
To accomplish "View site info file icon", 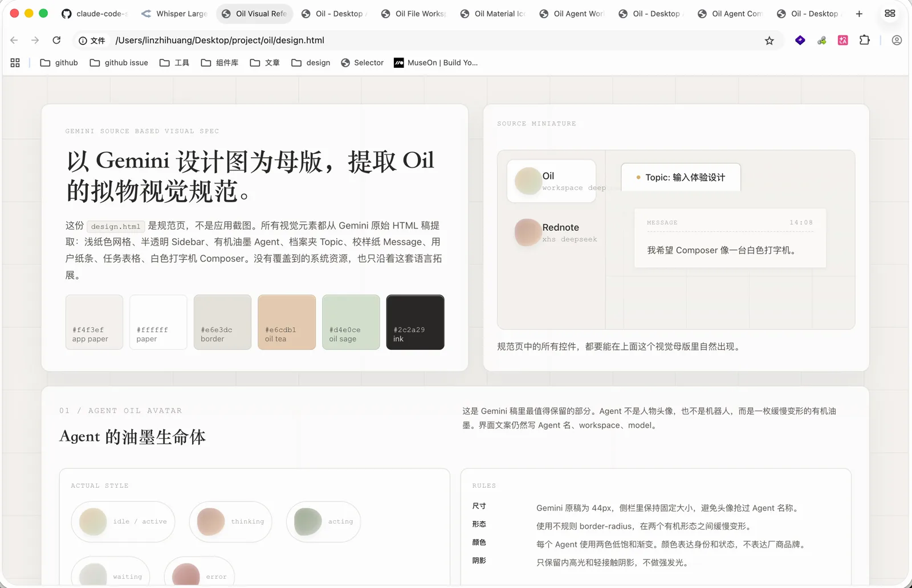I will pyautogui.click(x=92, y=40).
